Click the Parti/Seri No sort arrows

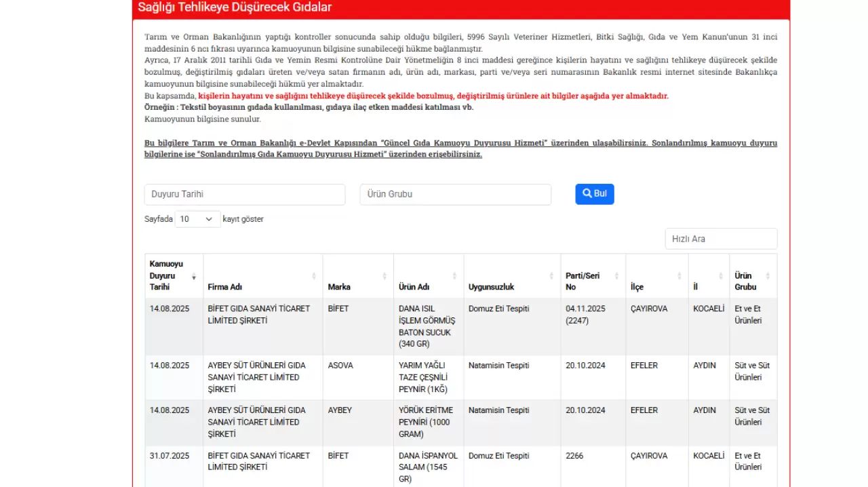tap(616, 276)
